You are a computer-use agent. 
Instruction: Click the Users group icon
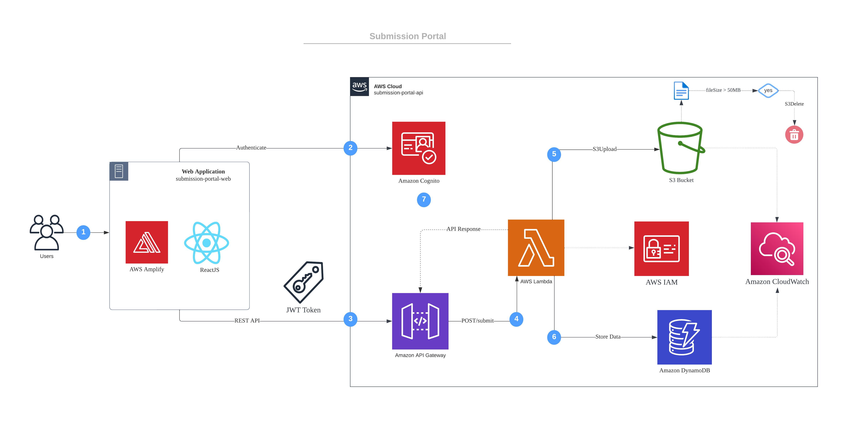tap(46, 233)
